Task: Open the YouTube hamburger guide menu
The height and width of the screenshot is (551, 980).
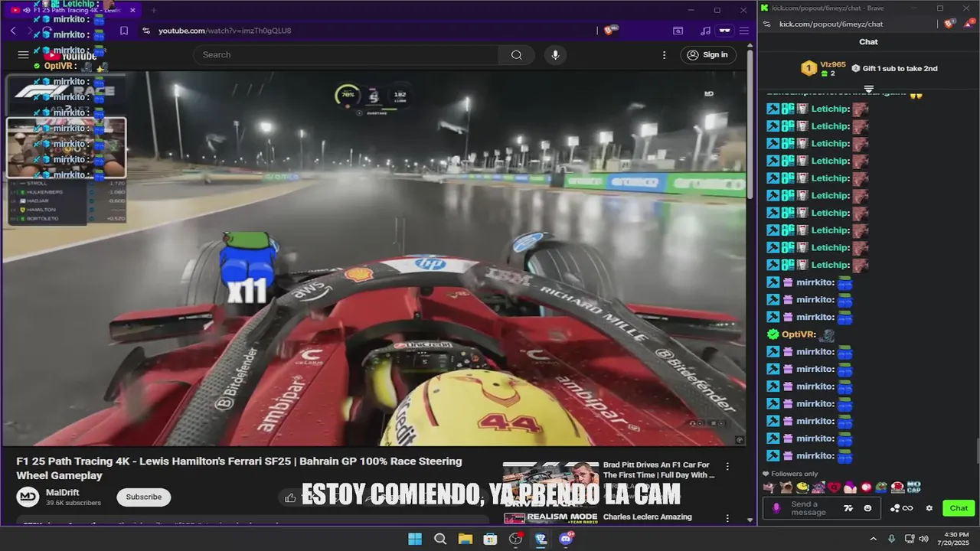Action: (23, 54)
